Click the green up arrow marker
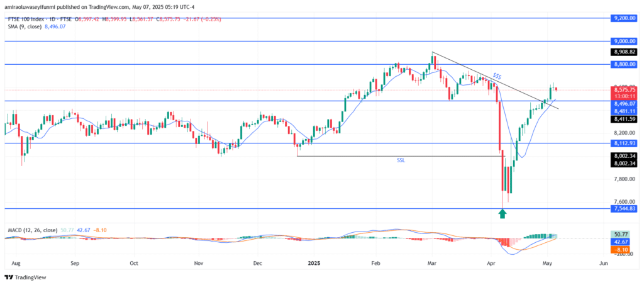The width and height of the screenshot is (644, 285). [x=502, y=213]
